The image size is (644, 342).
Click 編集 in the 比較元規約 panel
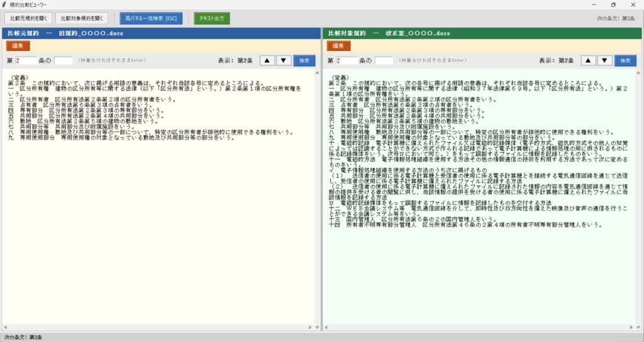point(18,45)
